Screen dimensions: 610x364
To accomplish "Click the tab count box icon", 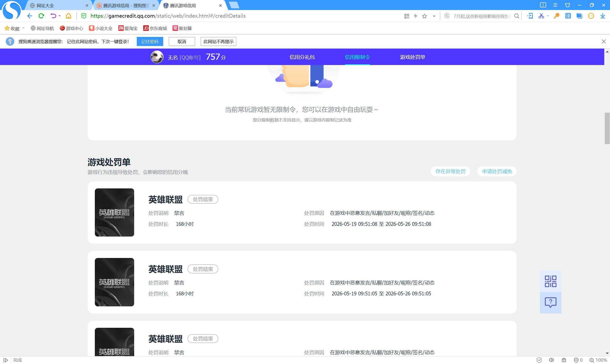I will 543,5.
